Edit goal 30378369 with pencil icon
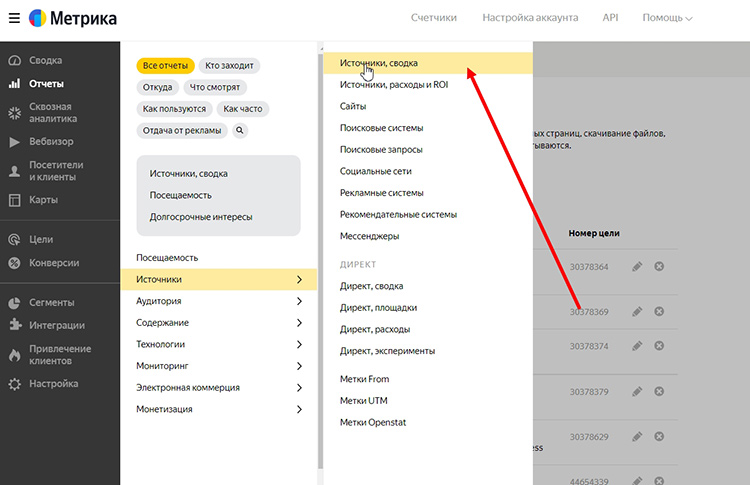The image size is (750, 485). coord(637,311)
